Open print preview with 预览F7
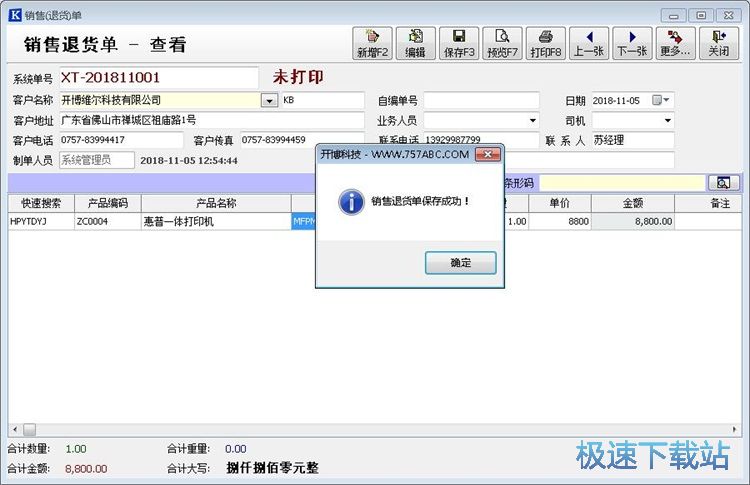The image size is (750, 485). click(502, 44)
